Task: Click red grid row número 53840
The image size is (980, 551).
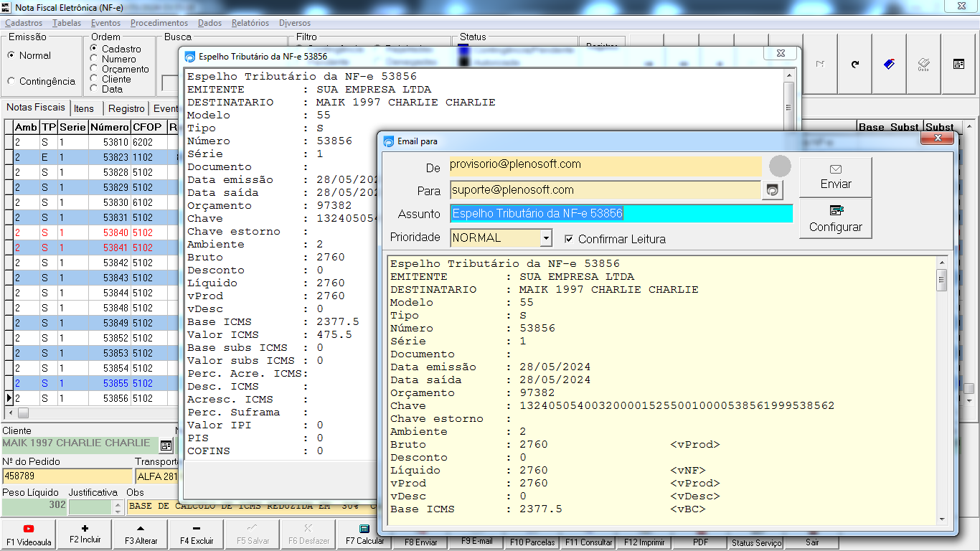Action: 90,233
